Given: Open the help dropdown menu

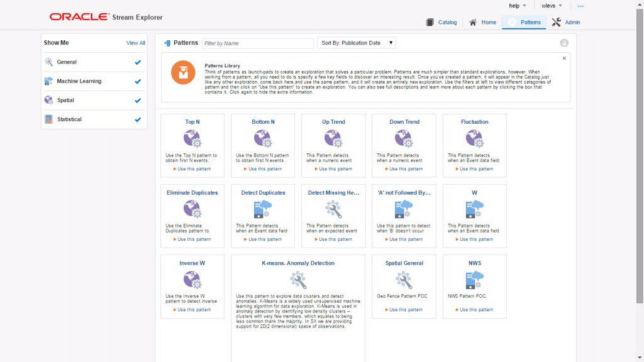Looking at the screenshot, I should pos(518,6).
